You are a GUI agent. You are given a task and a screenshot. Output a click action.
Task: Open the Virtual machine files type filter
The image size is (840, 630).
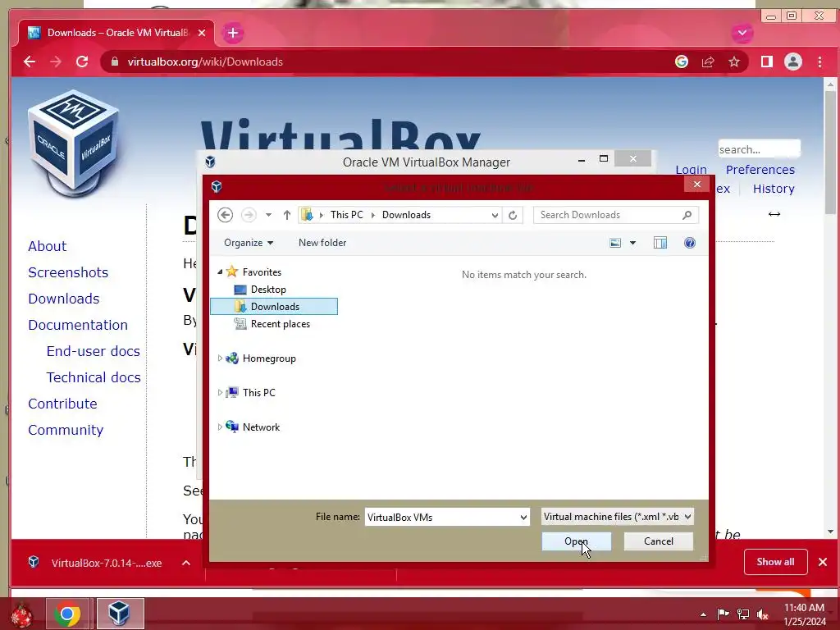[617, 517]
